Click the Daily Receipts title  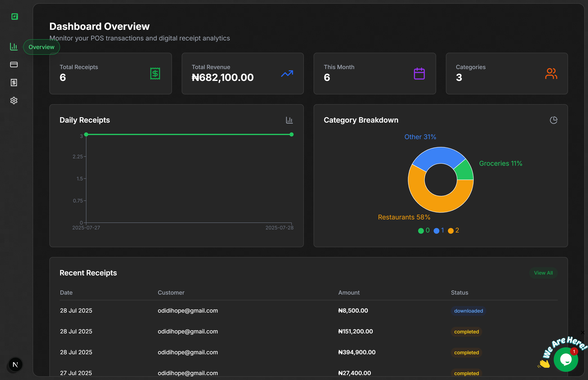tap(85, 120)
